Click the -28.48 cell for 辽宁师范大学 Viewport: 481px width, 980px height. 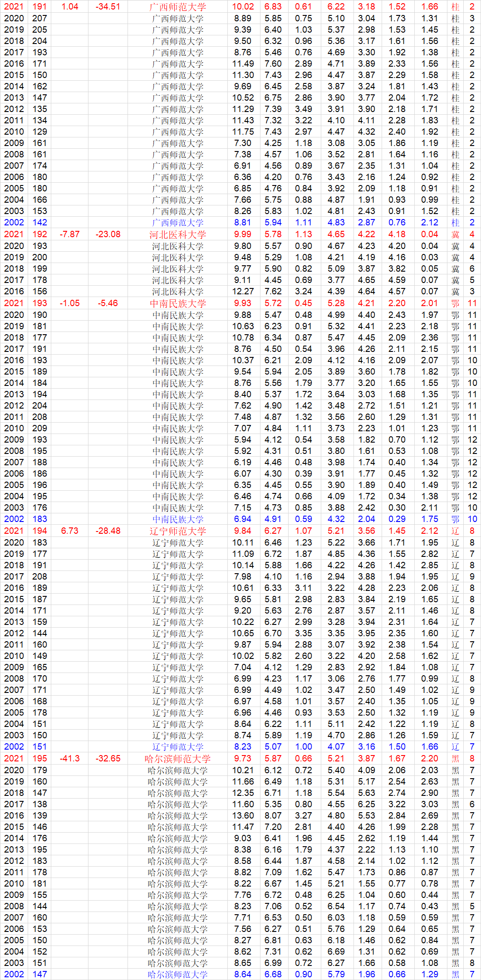(108, 531)
